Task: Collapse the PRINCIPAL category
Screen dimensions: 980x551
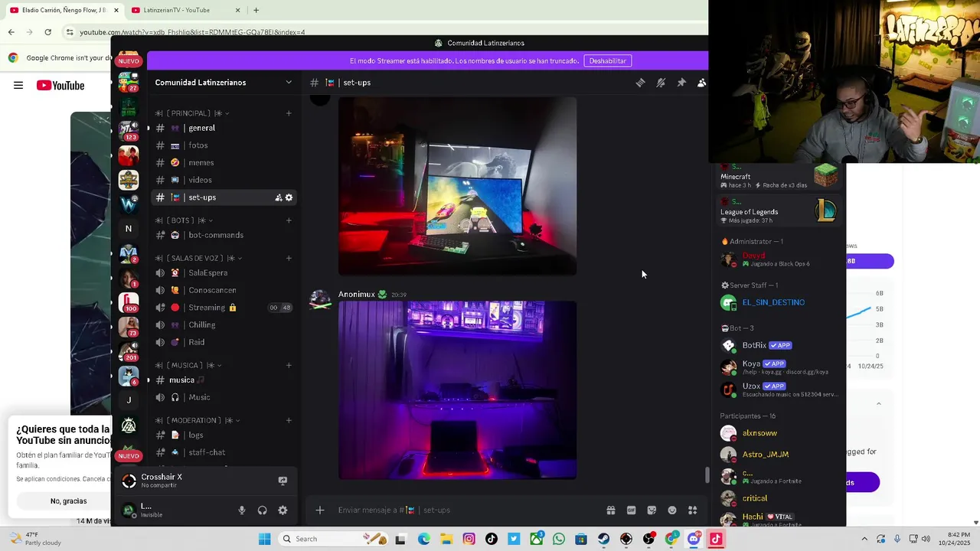Action: [x=193, y=113]
